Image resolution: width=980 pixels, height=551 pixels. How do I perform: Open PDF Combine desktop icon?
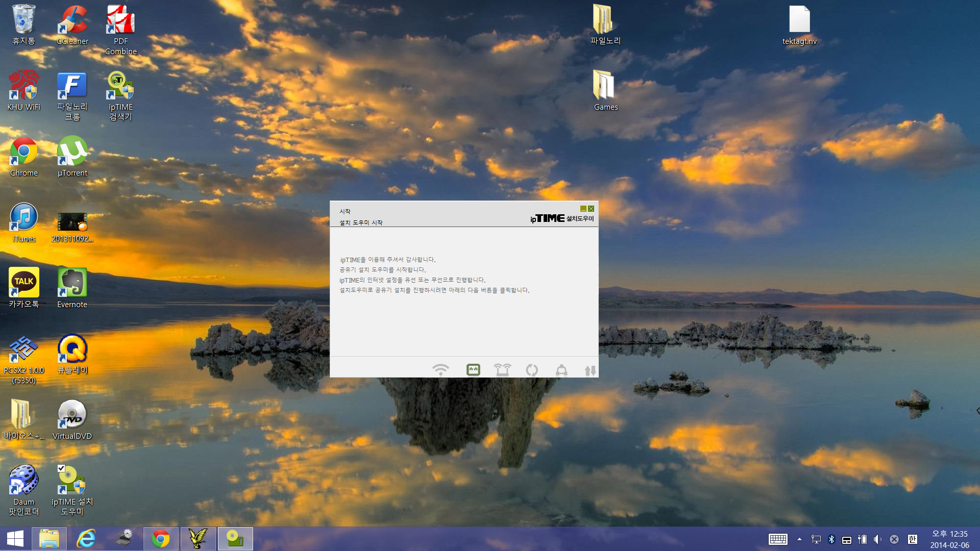pos(120,30)
